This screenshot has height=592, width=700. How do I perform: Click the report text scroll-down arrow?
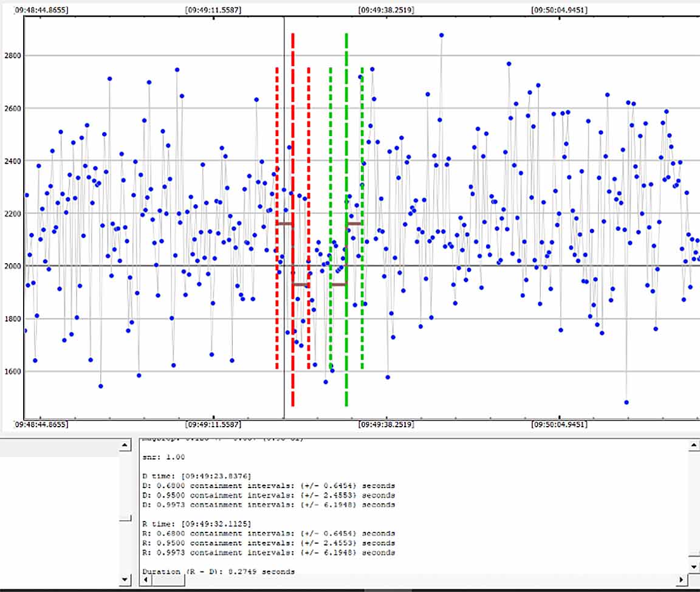[694, 567]
